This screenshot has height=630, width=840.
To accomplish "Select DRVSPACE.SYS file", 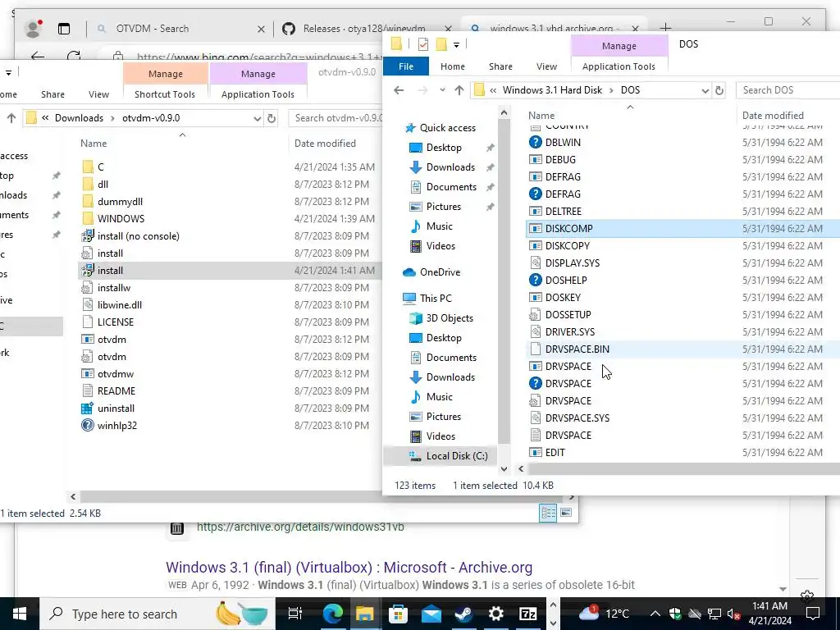I will pos(577,418).
